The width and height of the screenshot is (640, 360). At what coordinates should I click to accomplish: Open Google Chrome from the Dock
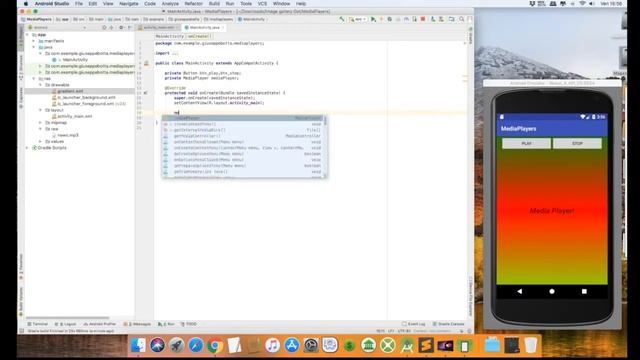coord(215,345)
